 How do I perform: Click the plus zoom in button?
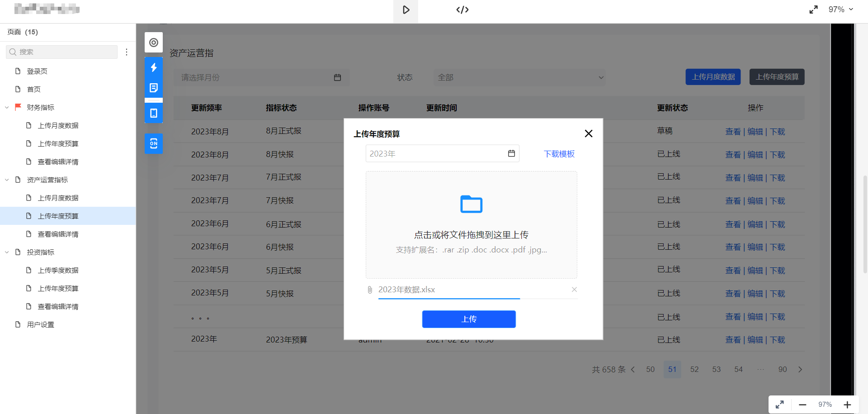click(847, 404)
